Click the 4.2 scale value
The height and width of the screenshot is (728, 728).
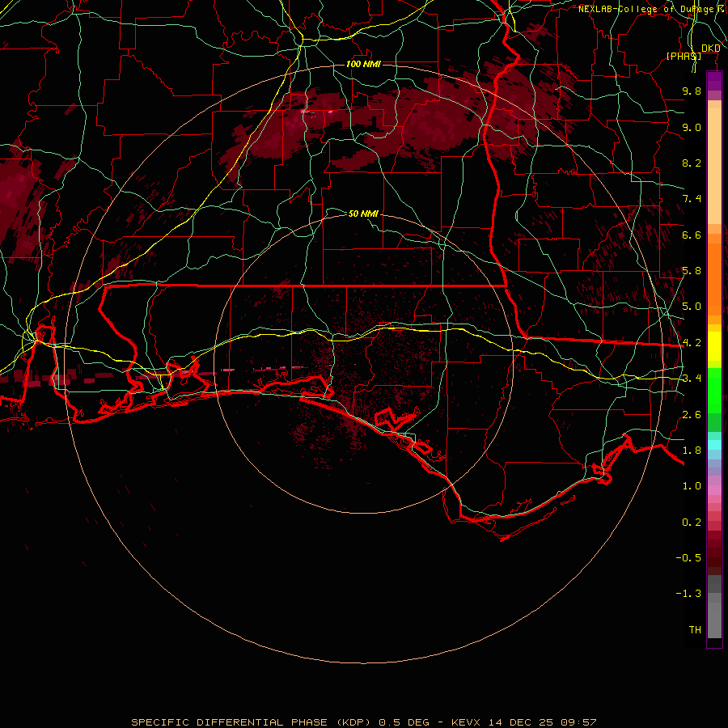tap(692, 343)
